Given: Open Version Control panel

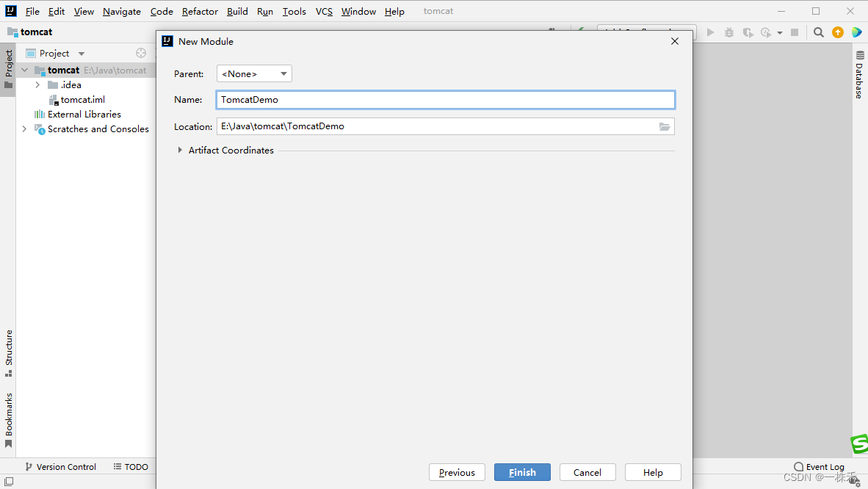Looking at the screenshot, I should 60,467.
